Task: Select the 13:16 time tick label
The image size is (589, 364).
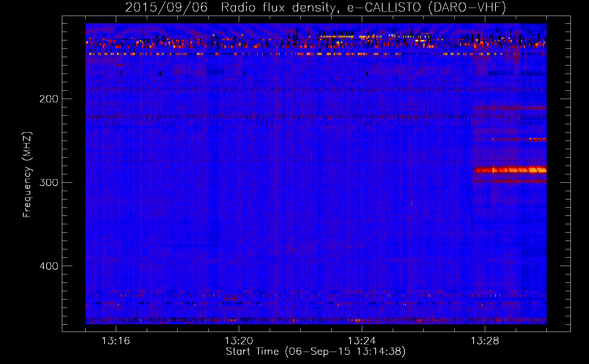Action: [x=116, y=341]
